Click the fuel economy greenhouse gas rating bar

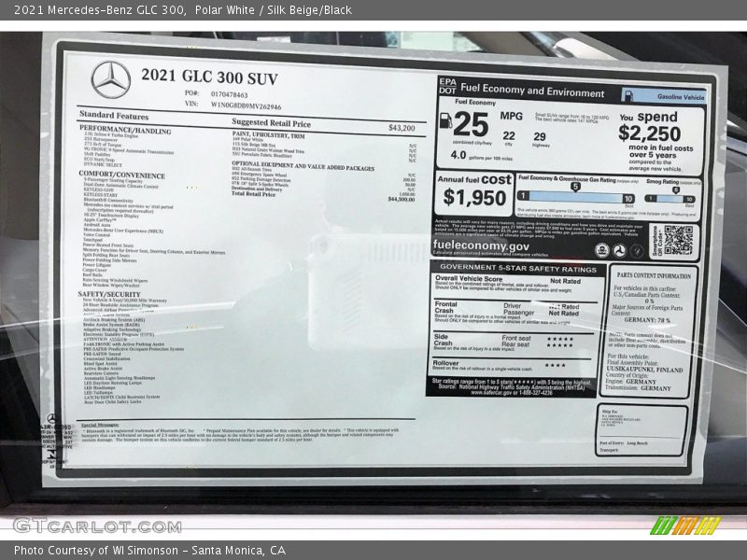click(x=576, y=197)
